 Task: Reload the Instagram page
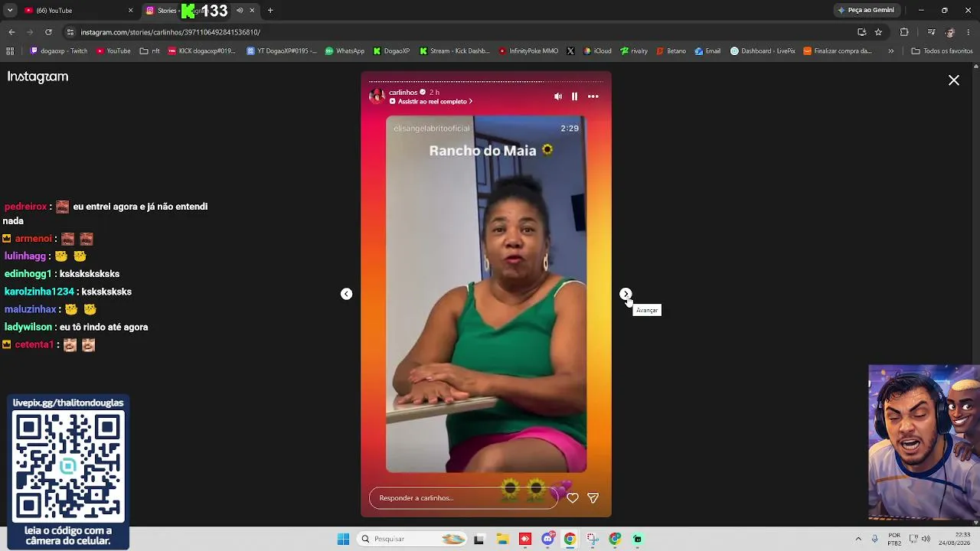click(x=48, y=32)
